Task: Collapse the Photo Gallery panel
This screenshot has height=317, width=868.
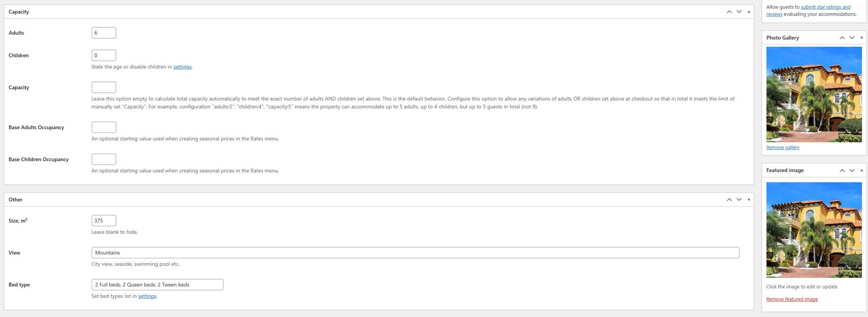Action: [x=861, y=37]
